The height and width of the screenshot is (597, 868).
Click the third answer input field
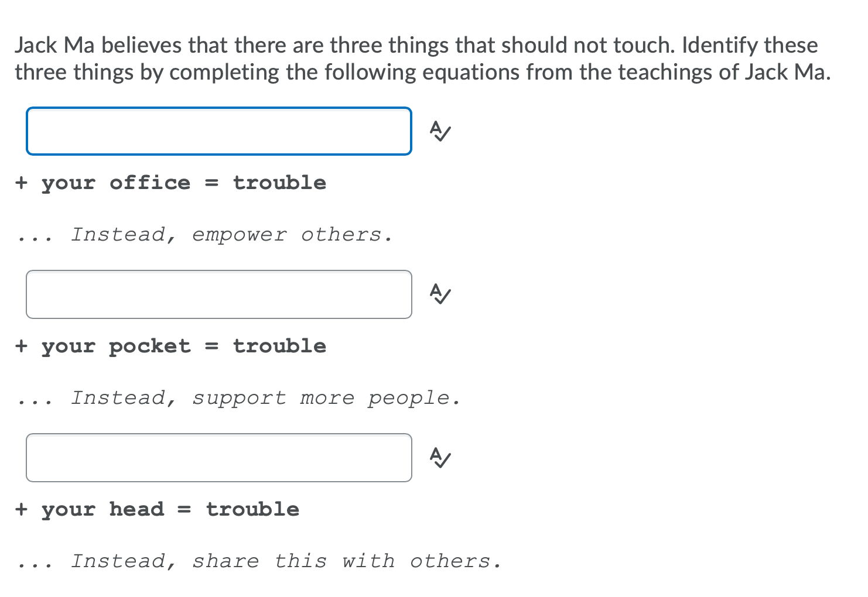pos(218,458)
